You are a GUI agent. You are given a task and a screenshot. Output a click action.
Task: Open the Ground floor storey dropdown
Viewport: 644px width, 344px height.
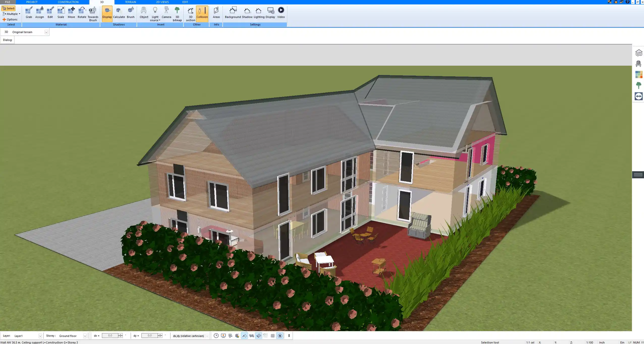85,336
